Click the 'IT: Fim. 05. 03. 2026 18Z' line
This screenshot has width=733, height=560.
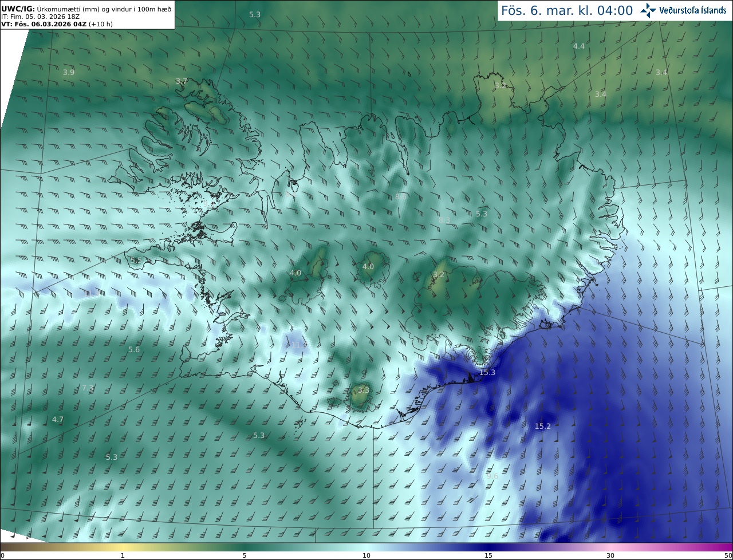point(40,17)
